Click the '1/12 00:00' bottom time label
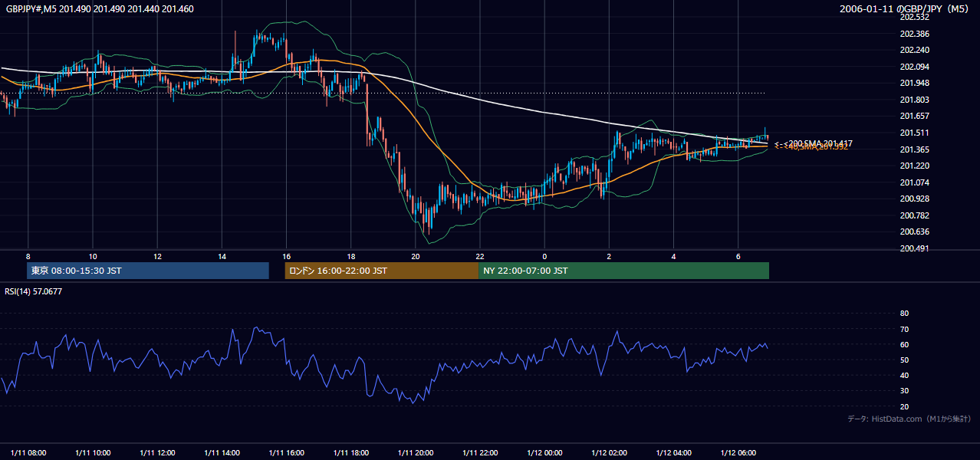980x460 pixels. click(544, 452)
